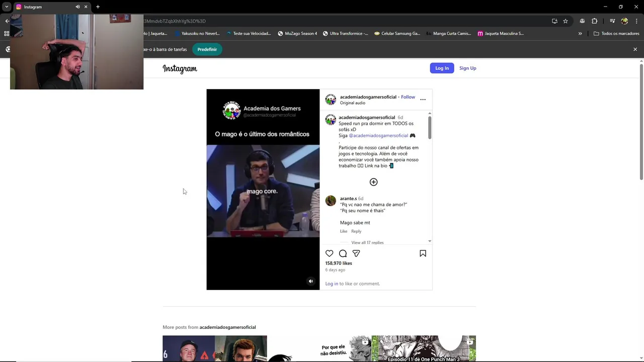Click the Predefinir button
Viewport: 644px width, 362px height.
[207, 49]
